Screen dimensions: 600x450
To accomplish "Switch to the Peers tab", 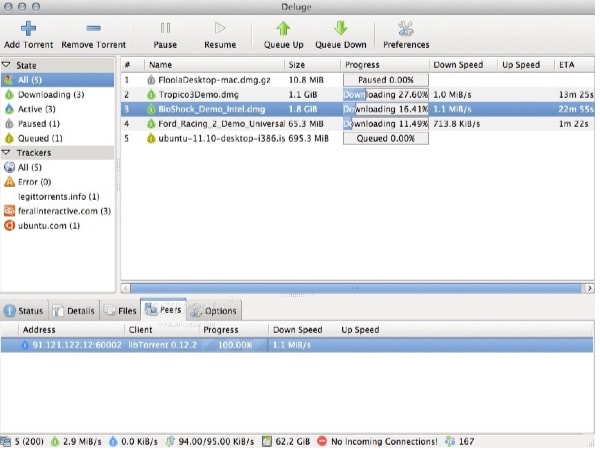I will [163, 310].
